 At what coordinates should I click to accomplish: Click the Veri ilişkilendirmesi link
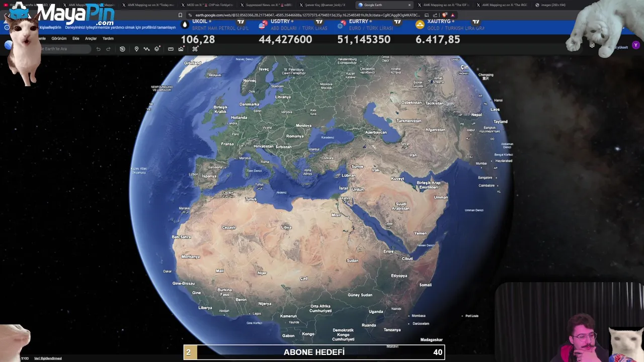(x=48, y=358)
